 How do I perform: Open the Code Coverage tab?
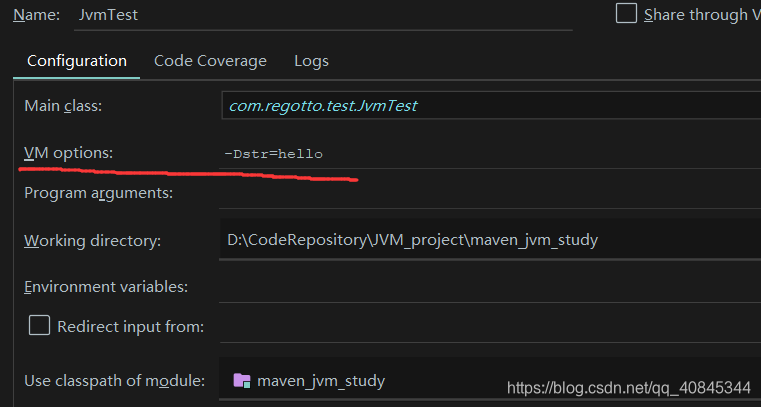[210, 61]
